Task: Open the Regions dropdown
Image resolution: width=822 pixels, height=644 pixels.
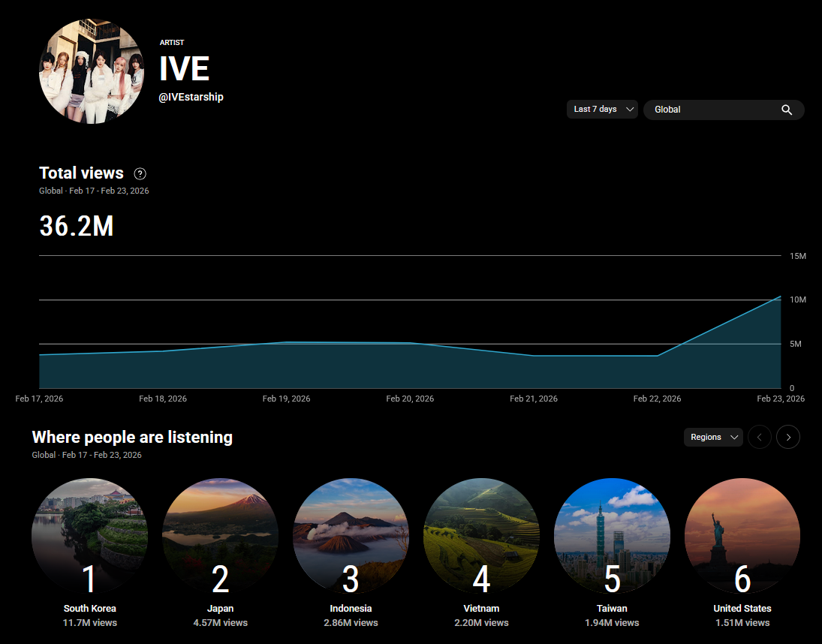Action: click(713, 437)
